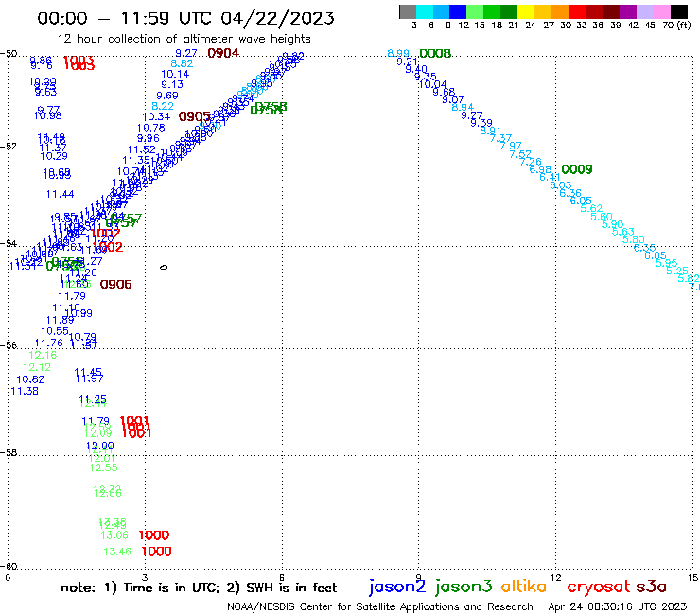Click the pink swatch in the color scale
Viewport: 700px width, 615px height.
[x=662, y=11]
